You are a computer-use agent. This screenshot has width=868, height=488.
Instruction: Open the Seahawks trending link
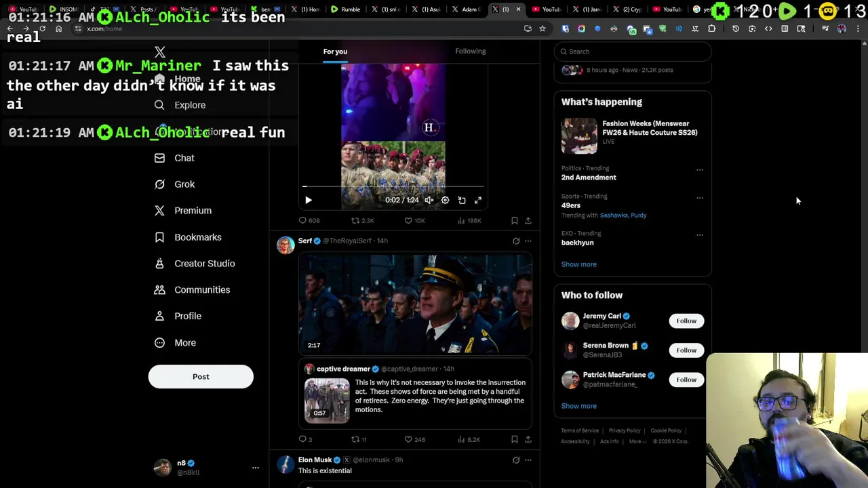(x=614, y=216)
